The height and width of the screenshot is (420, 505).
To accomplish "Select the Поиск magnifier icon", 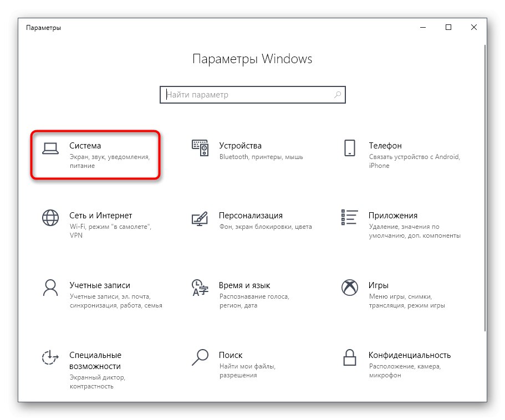I will (x=200, y=357).
